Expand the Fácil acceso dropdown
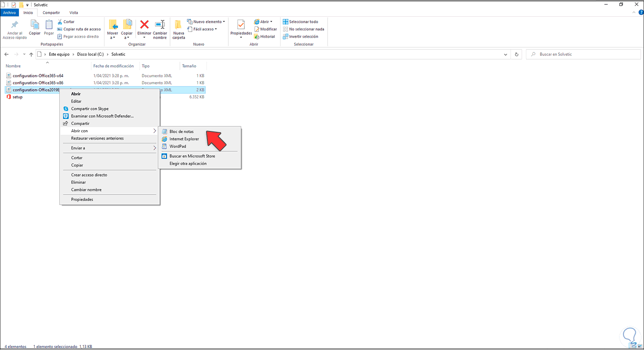The image size is (644, 350). [x=202, y=29]
